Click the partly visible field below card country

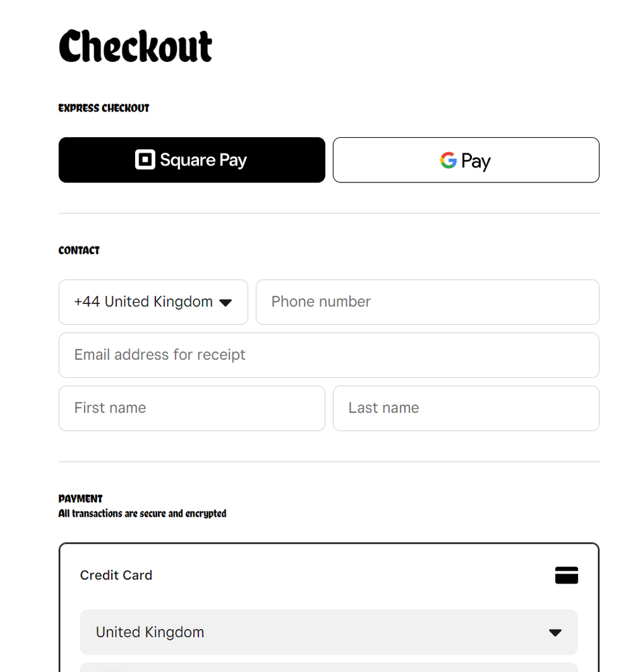point(329,667)
